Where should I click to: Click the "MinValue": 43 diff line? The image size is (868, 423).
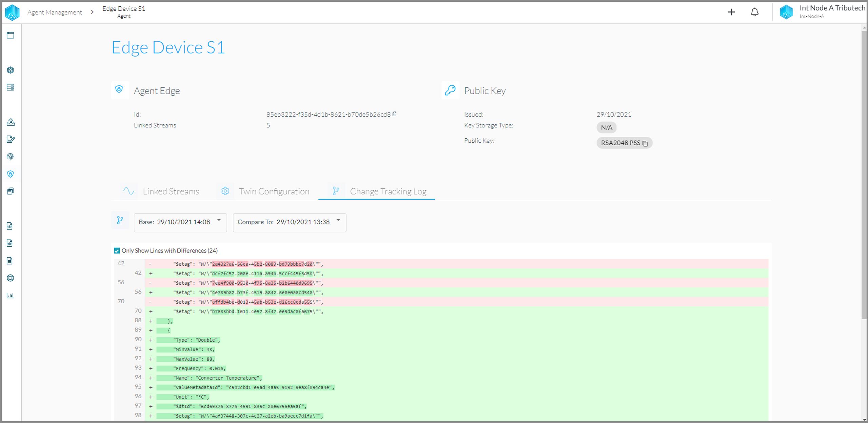click(x=441, y=349)
